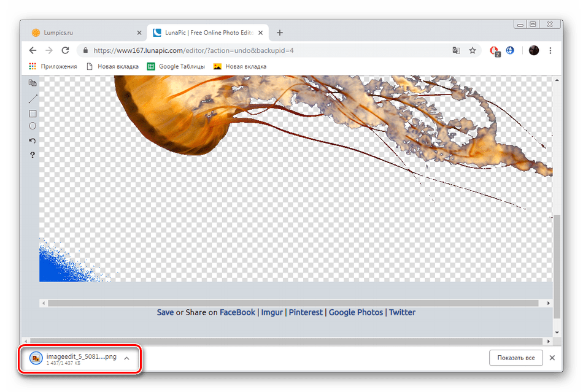Open the help question mark tool
This screenshot has width=583, height=392.
33,155
